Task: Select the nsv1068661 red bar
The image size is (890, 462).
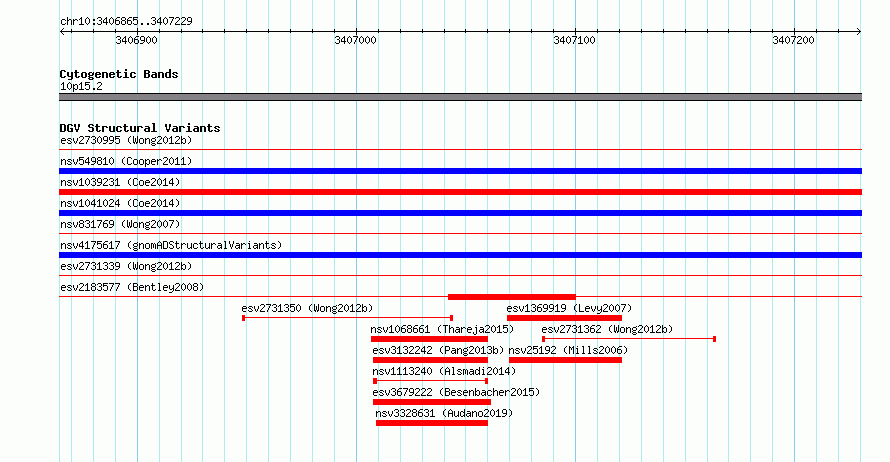Action: click(x=429, y=339)
